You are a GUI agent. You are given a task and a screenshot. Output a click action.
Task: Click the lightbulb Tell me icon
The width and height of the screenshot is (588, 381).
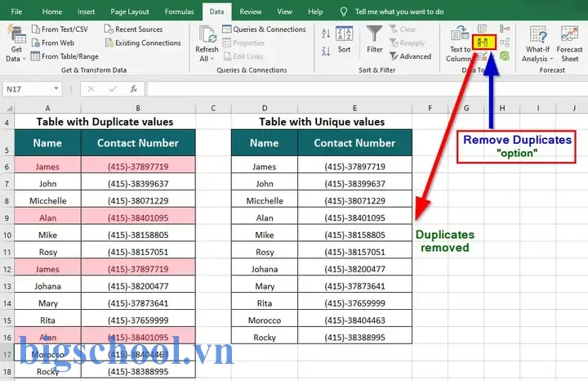coord(344,12)
